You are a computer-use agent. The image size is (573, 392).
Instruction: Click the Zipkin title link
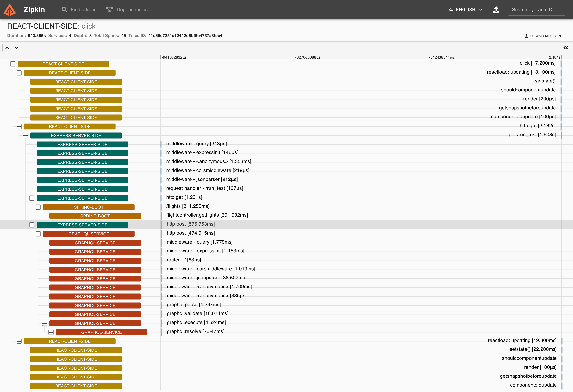coord(34,10)
